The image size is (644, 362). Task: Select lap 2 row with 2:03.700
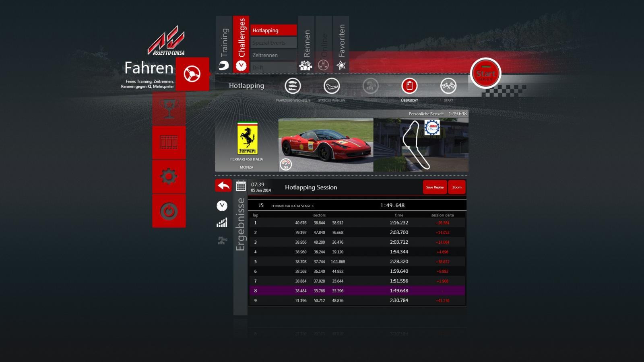[357, 232]
